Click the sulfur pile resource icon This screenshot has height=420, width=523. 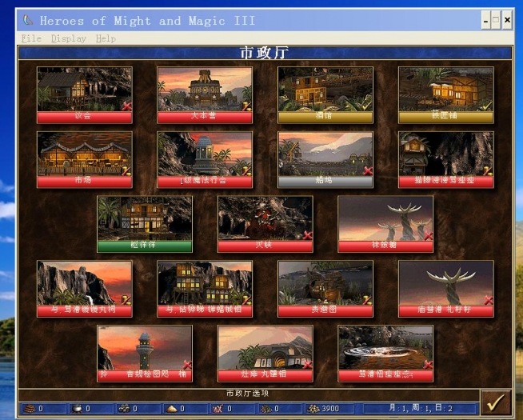(x=171, y=408)
